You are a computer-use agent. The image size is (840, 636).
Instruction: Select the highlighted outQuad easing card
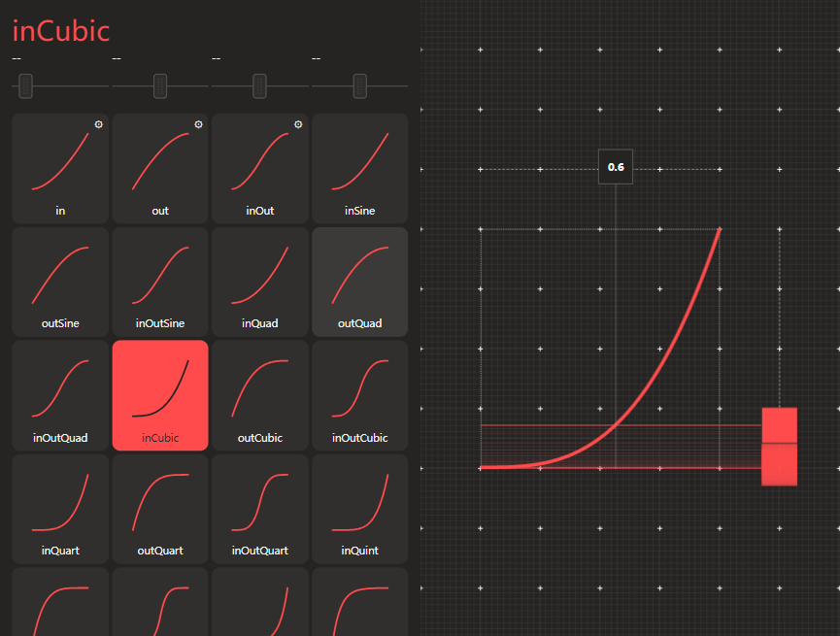[x=360, y=282]
